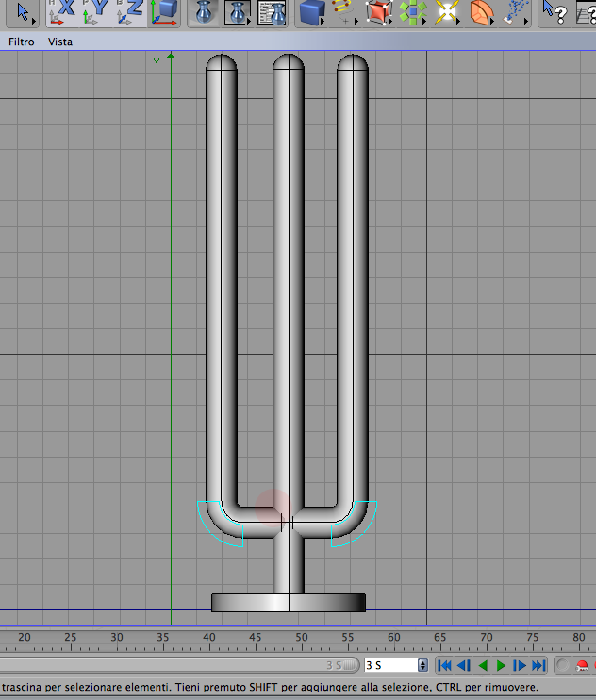Grab the timeline range slider end handle

click(x=351, y=665)
